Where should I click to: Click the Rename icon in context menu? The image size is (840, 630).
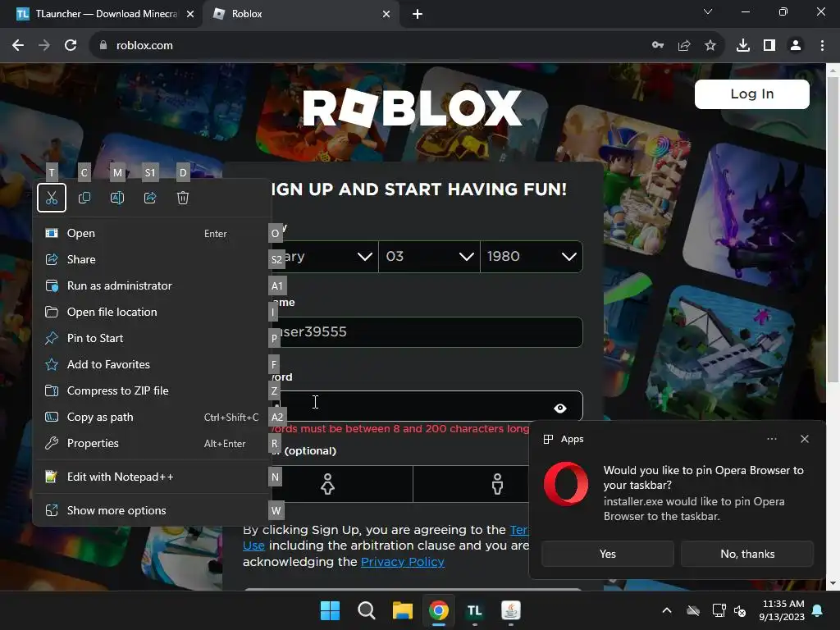(117, 198)
